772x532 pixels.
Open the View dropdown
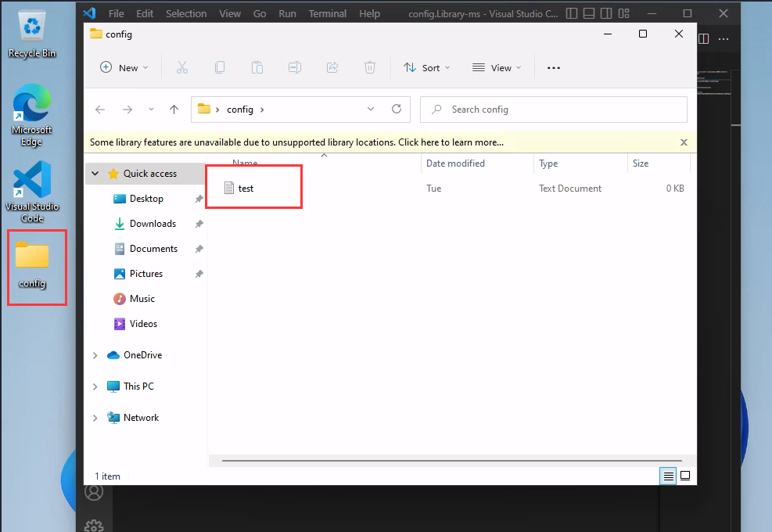coord(496,68)
